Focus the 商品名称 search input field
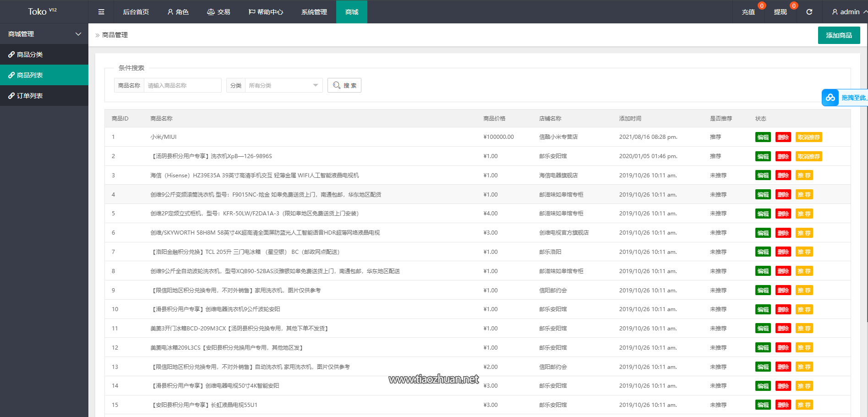868x417 pixels. click(x=182, y=85)
